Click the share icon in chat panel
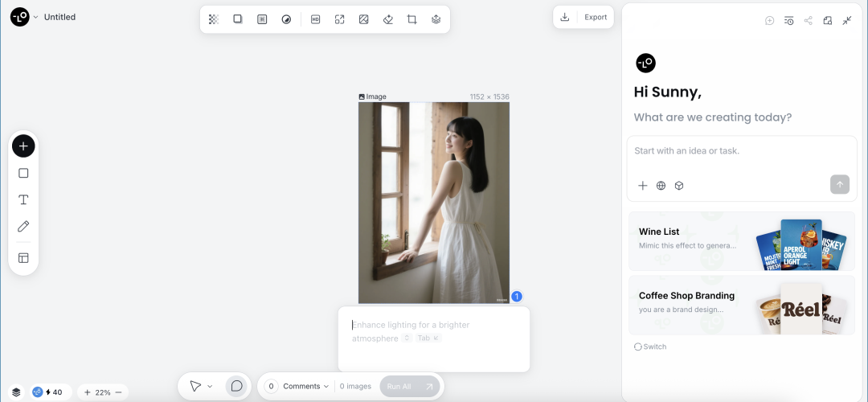Viewport: 868px width, 402px height. [808, 21]
